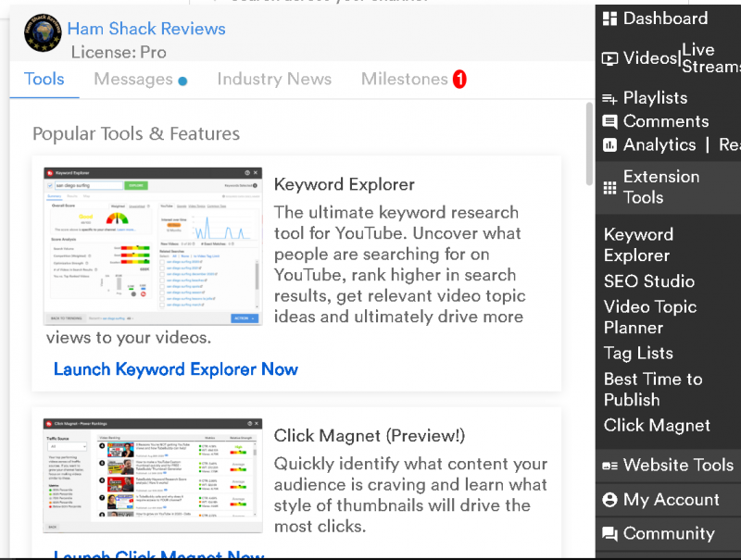This screenshot has width=741, height=560.
Task: Click Launch Keyword Explorer Now link
Action: coord(176,369)
